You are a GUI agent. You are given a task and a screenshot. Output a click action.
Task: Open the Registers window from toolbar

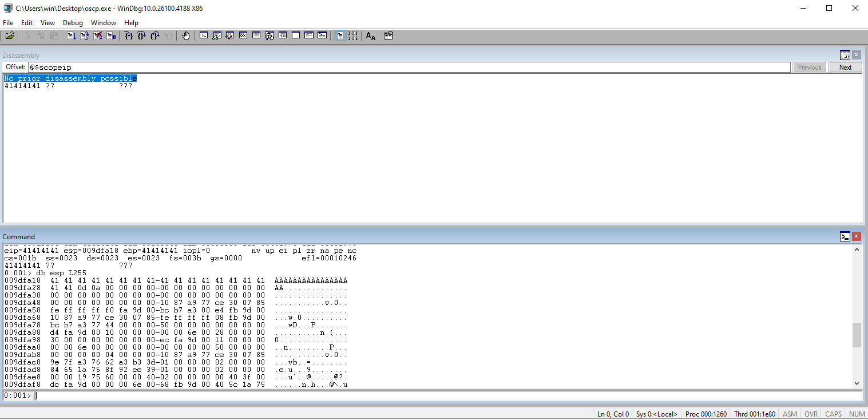tap(243, 36)
